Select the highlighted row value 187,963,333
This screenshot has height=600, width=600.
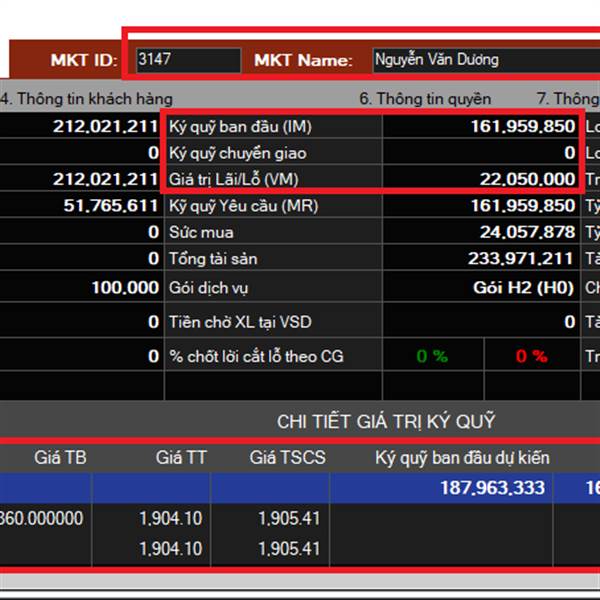tap(491, 488)
